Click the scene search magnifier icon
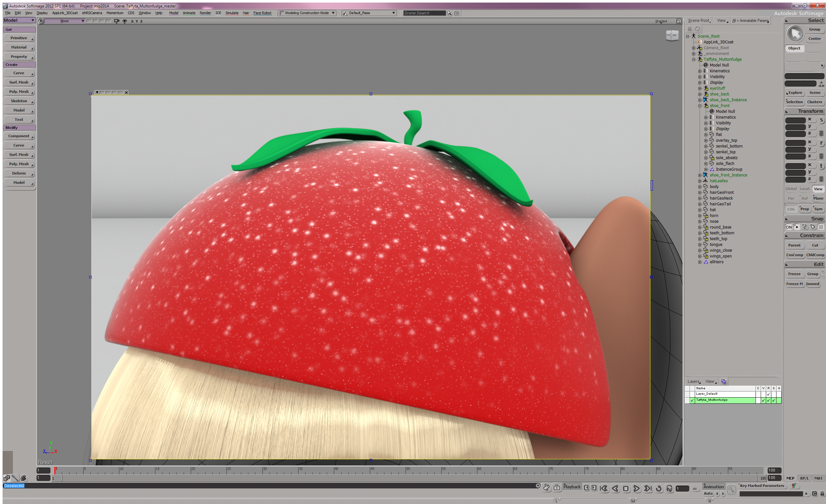 [449, 13]
